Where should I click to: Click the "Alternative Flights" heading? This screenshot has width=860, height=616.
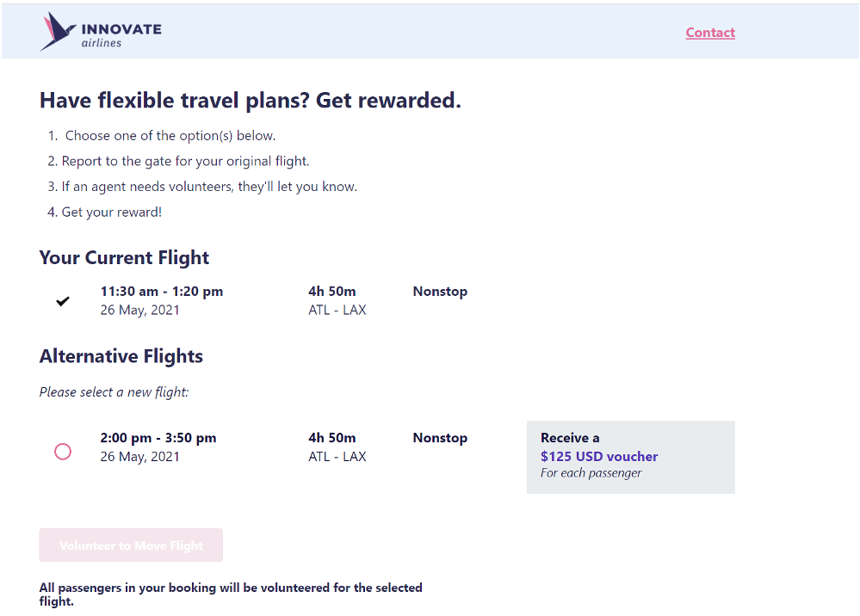[x=121, y=356]
